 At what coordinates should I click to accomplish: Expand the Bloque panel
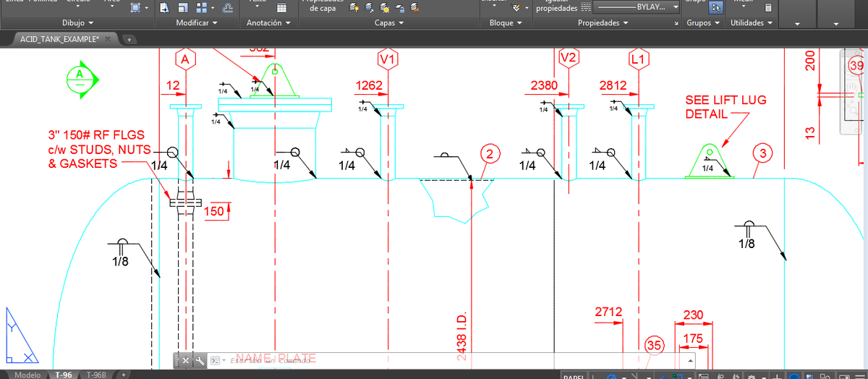(x=506, y=23)
